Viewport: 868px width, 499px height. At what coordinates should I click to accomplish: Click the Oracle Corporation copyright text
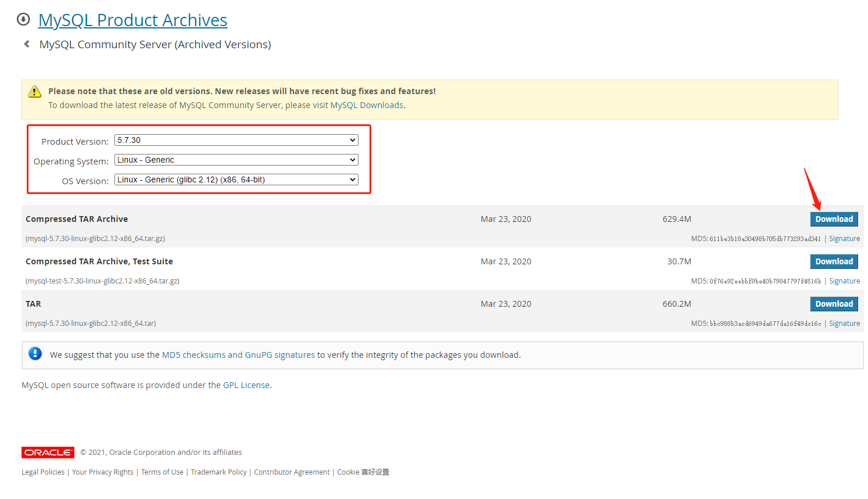click(x=161, y=453)
